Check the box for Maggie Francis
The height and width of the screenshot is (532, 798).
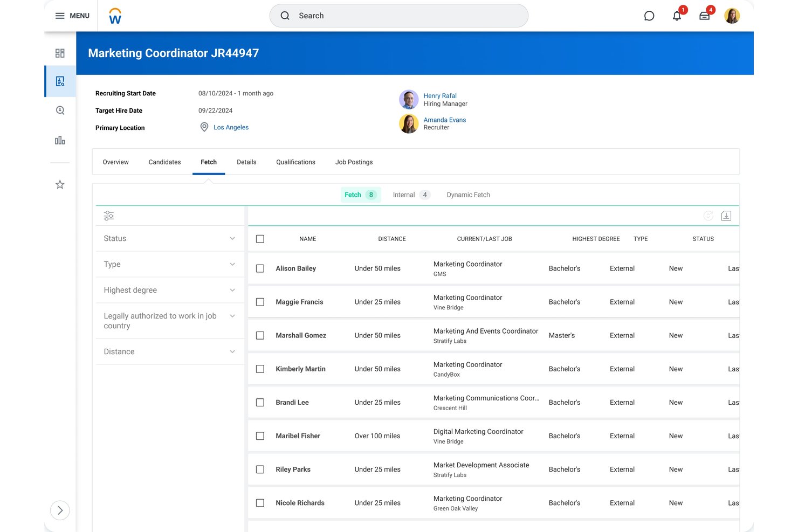point(260,302)
